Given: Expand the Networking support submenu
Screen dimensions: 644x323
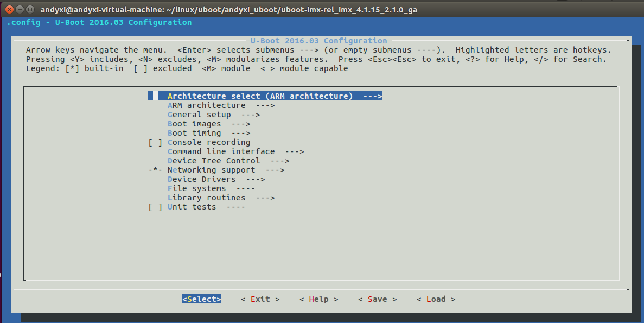Looking at the screenshot, I should [212, 169].
